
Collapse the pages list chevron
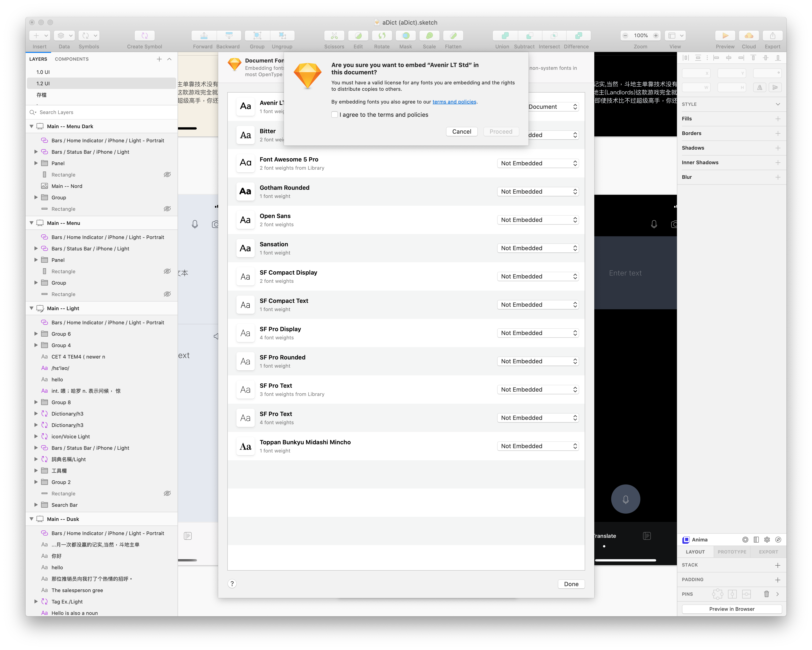coord(170,59)
